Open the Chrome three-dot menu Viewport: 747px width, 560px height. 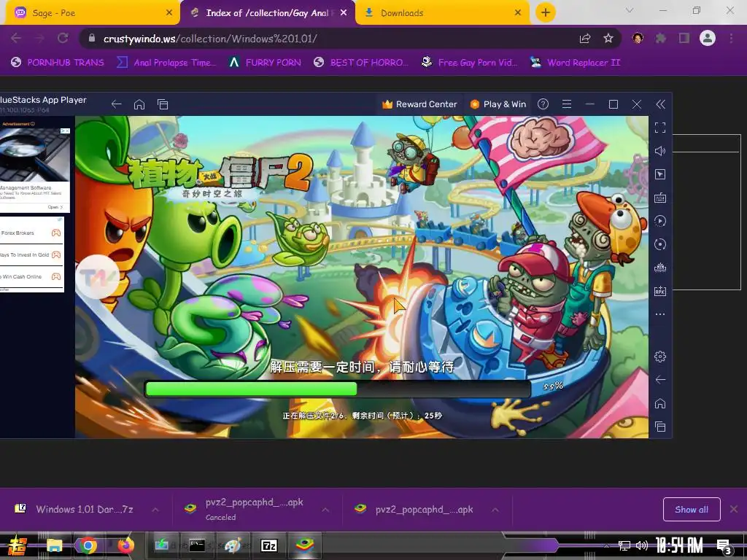[x=731, y=38]
